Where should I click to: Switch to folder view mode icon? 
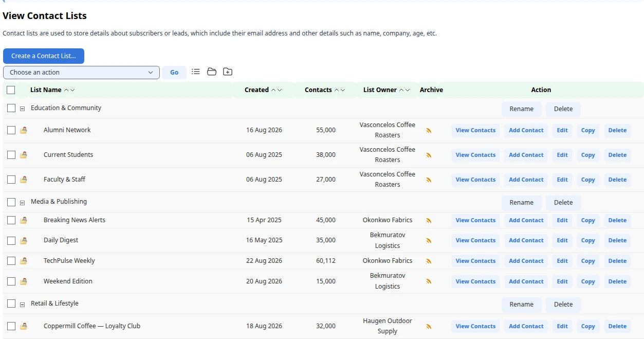pos(212,72)
